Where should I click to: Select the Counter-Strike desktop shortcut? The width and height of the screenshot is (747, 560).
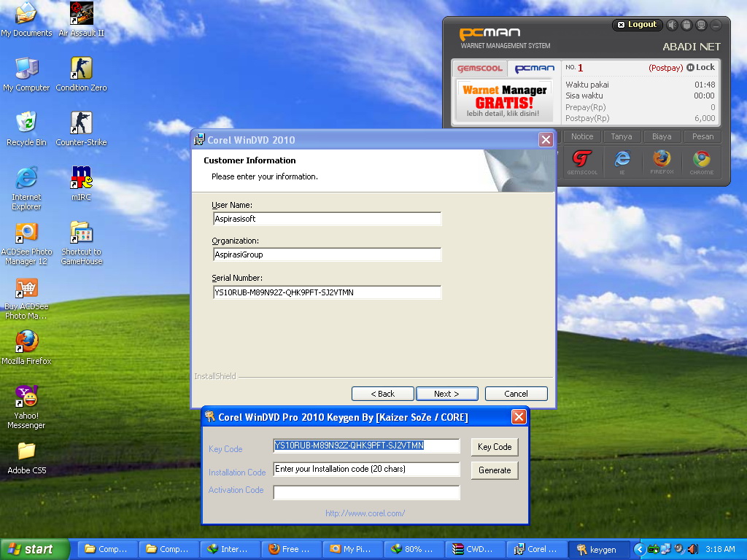click(x=81, y=128)
